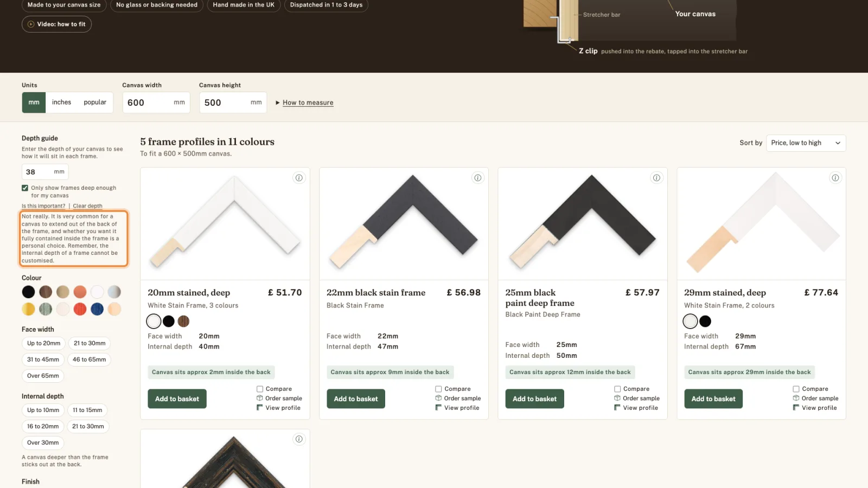Switch units to inches

pos(61,102)
